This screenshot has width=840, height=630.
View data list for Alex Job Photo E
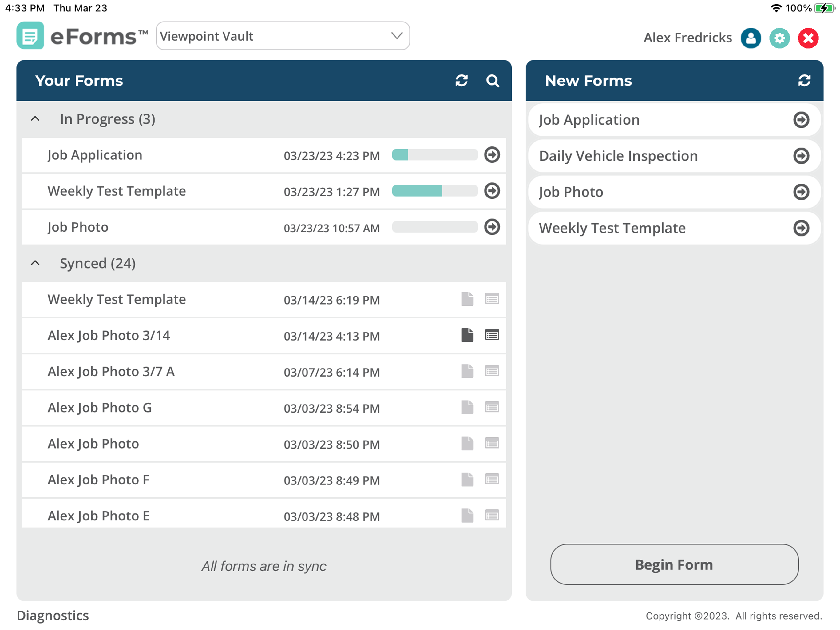coord(492,516)
